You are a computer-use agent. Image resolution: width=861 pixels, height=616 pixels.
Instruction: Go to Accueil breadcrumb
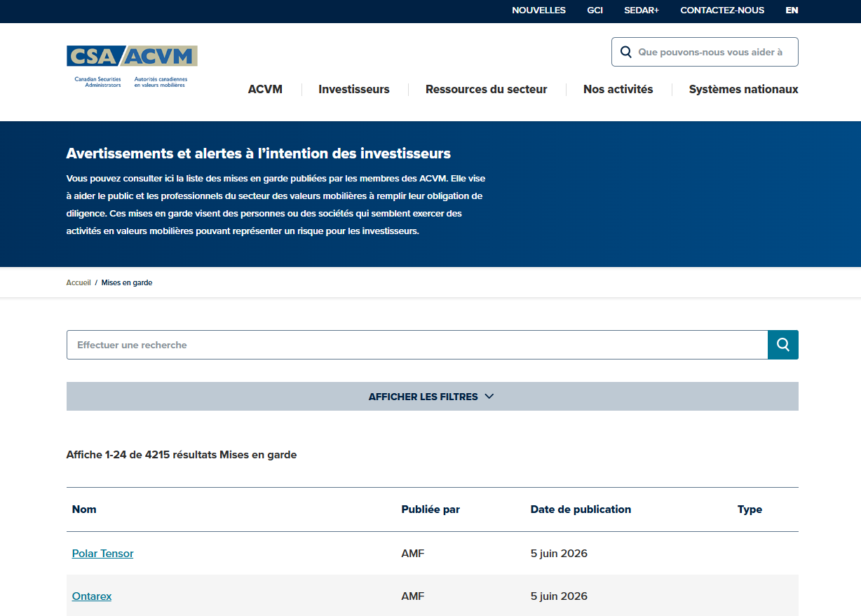click(79, 283)
